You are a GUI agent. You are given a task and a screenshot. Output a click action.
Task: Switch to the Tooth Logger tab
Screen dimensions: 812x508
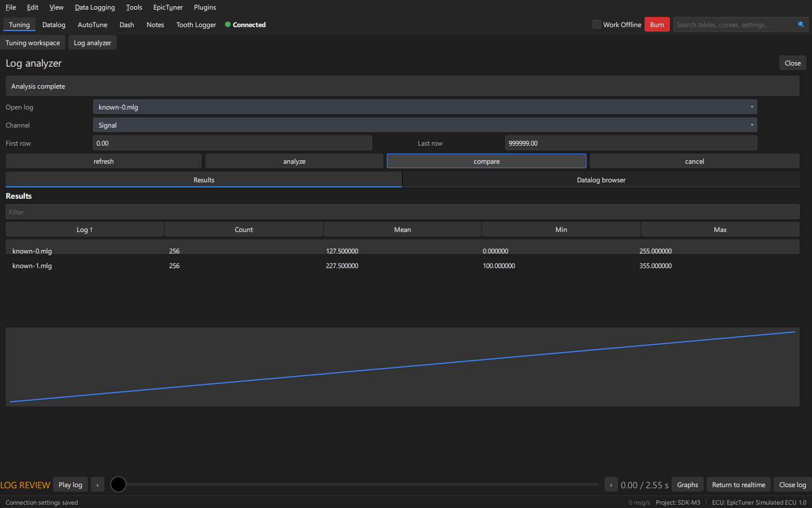click(x=196, y=25)
